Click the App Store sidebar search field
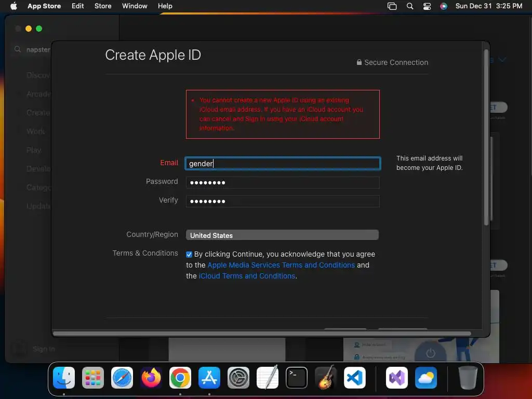532x399 pixels. point(32,49)
